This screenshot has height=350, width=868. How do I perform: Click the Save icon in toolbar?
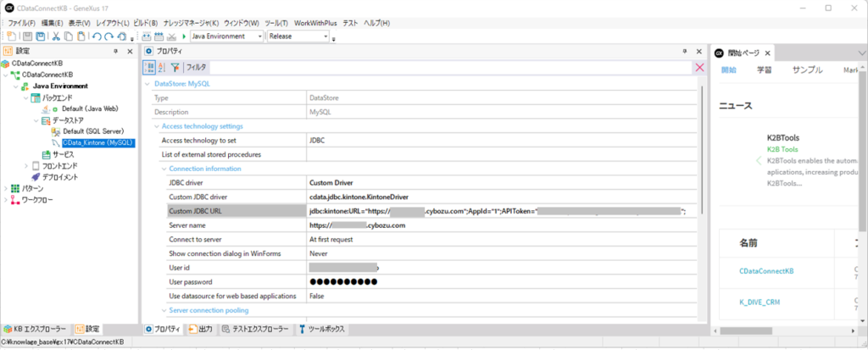27,36
